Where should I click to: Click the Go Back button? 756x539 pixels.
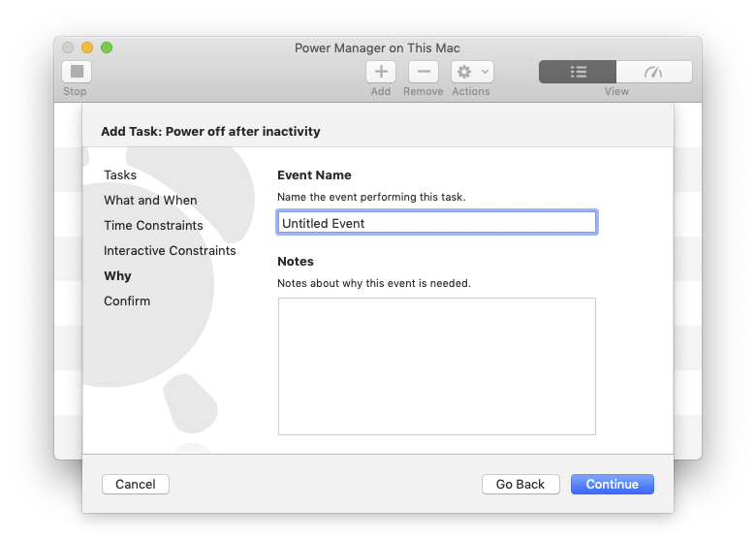(520, 484)
